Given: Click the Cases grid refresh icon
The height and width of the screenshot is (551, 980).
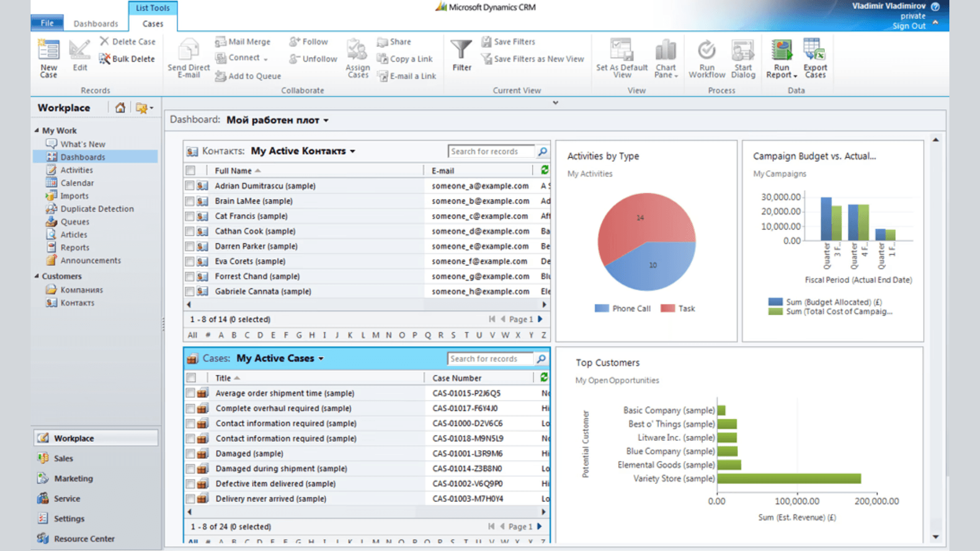Looking at the screenshot, I should click(x=544, y=377).
